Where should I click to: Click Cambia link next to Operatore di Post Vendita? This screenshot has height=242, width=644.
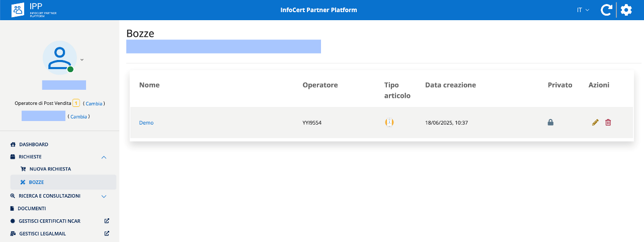[x=94, y=103]
